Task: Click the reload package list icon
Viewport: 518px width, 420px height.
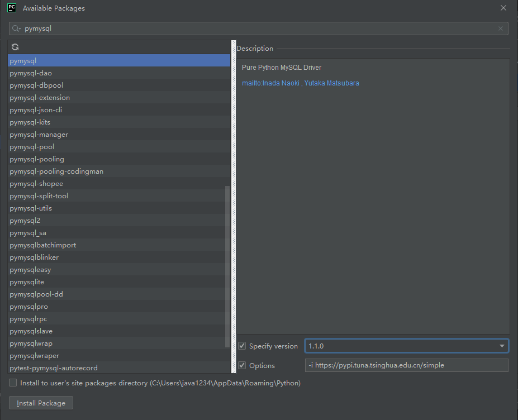Action: [15, 47]
